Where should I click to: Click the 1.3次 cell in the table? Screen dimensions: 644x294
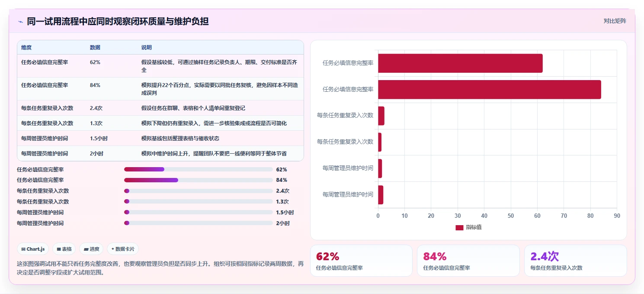coord(96,123)
